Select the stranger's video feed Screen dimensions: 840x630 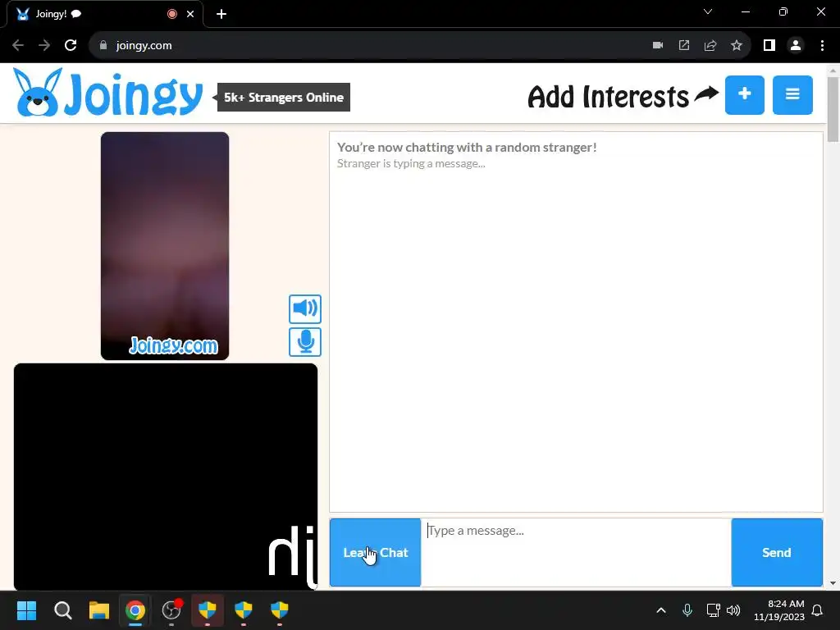165,246
